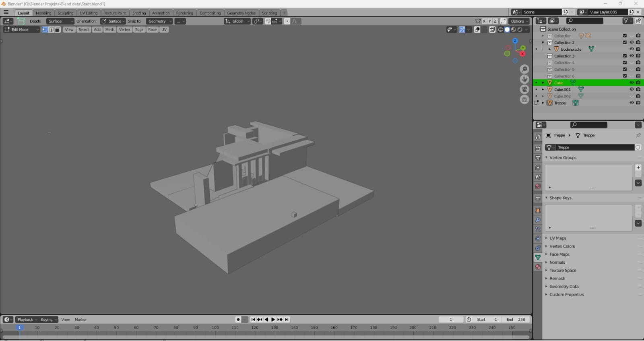
Task: Click the zoom view magnifier icon in viewport
Action: coord(524,69)
